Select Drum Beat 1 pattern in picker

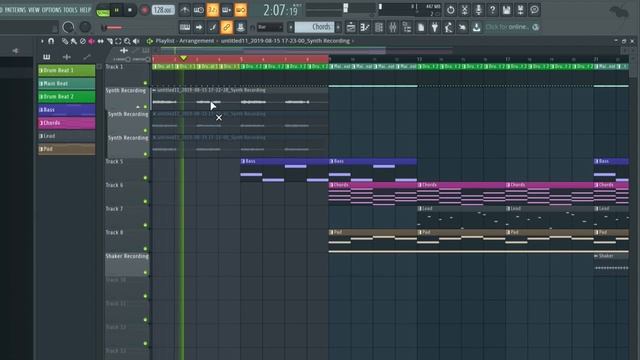(67, 70)
